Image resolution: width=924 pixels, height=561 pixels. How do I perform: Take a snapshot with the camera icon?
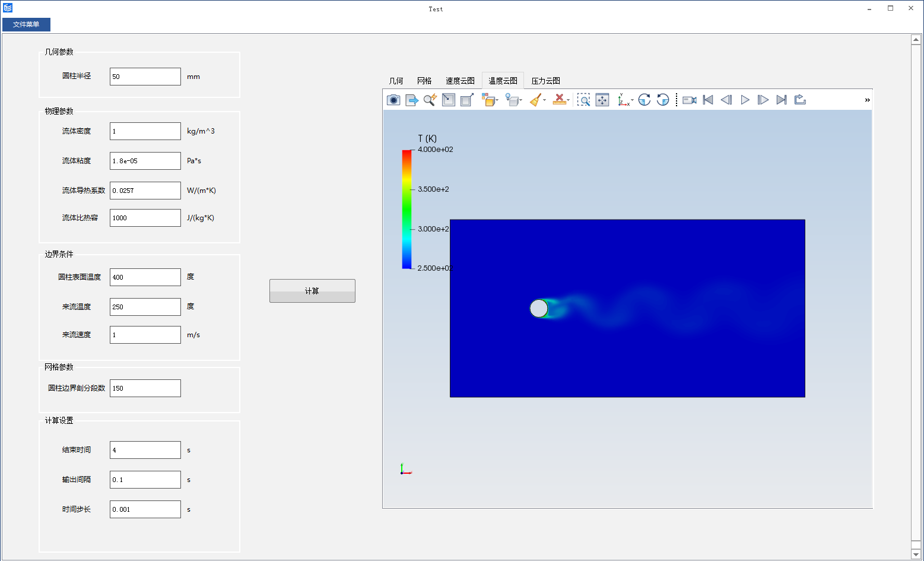click(393, 100)
